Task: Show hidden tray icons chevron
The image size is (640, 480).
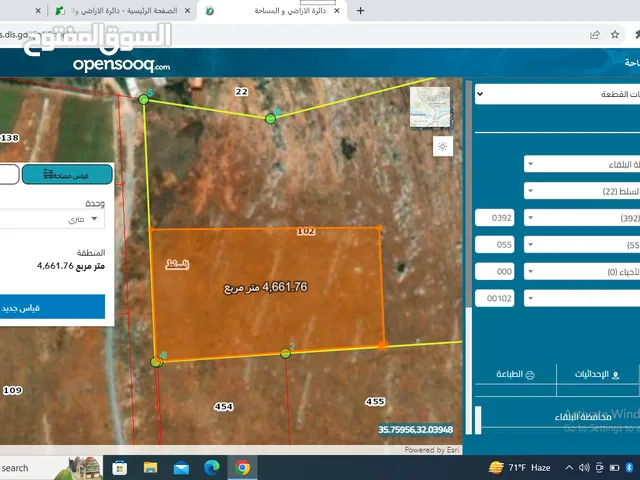Action: click(569, 468)
